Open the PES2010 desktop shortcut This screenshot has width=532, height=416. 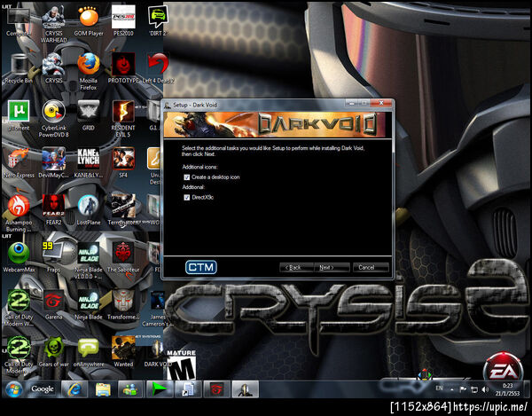pos(123,21)
